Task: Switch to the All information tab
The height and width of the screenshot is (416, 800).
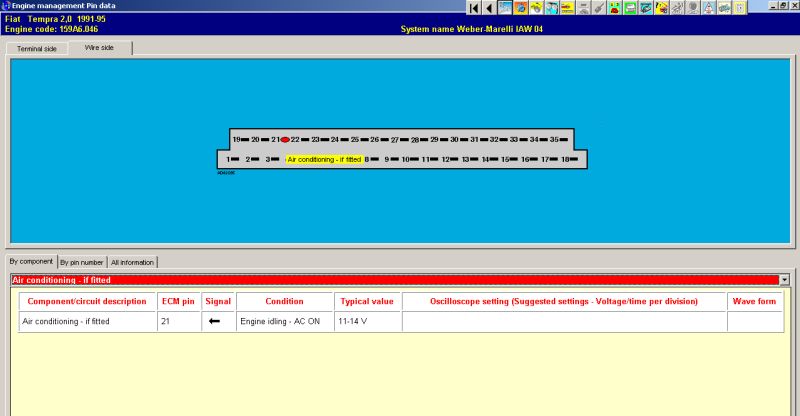Action: 132,262
